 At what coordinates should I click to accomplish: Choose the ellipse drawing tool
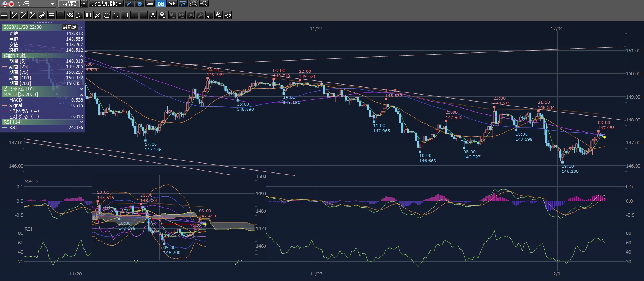(x=116, y=15)
